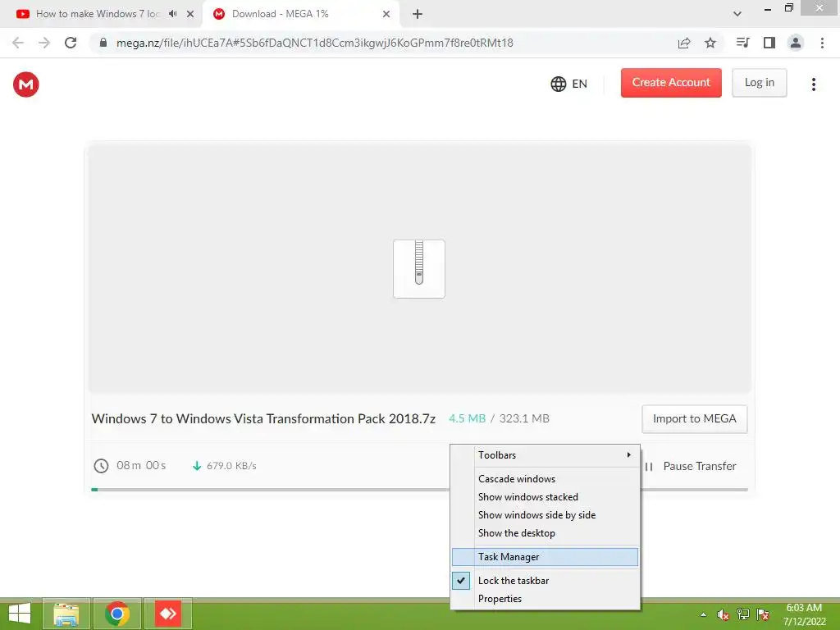Click file name Transformation Pack 2018.7z
The image size is (840, 630).
click(263, 419)
